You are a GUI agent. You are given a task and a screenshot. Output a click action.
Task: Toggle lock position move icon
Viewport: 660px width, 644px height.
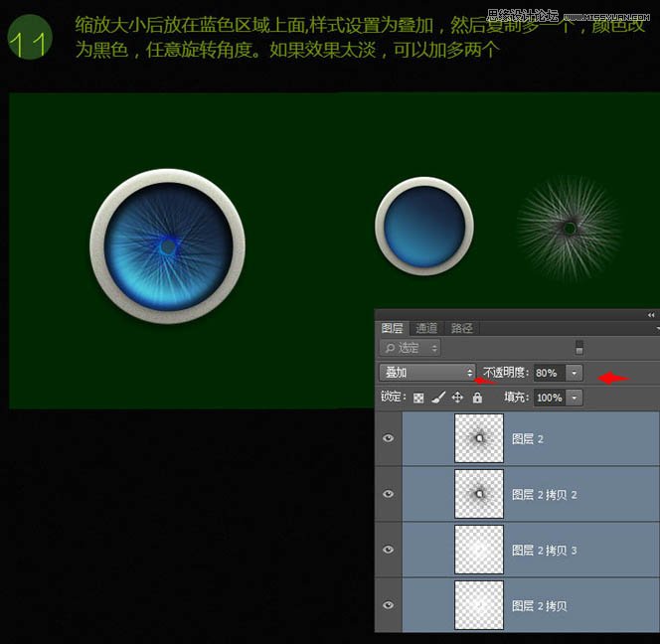click(x=457, y=398)
